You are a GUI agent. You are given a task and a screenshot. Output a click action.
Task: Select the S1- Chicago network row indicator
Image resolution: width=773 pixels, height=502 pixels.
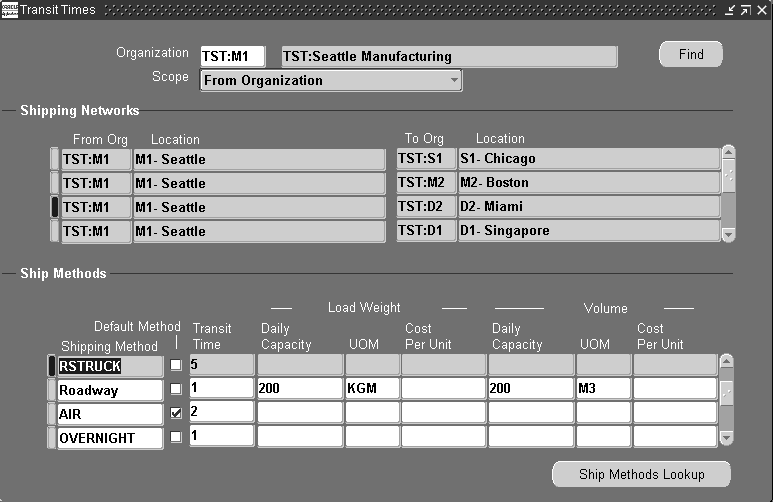click(x=54, y=159)
